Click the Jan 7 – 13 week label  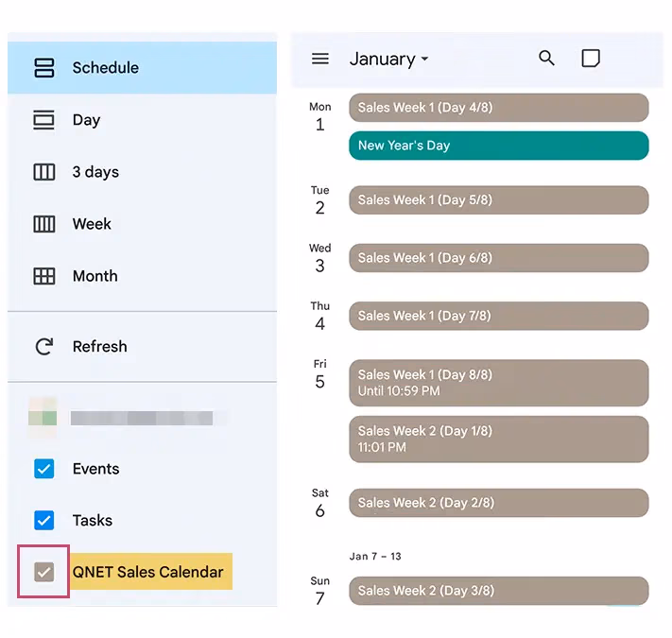click(375, 556)
